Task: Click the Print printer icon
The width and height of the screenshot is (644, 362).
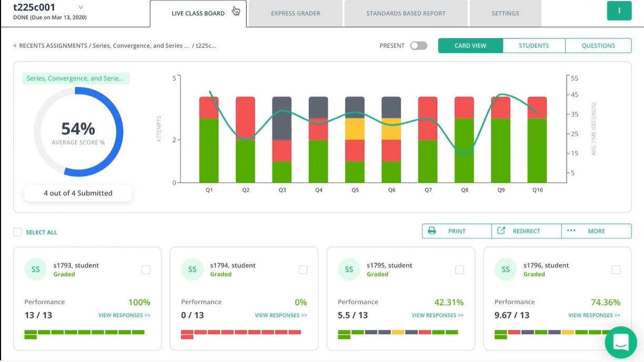Action: [432, 230]
